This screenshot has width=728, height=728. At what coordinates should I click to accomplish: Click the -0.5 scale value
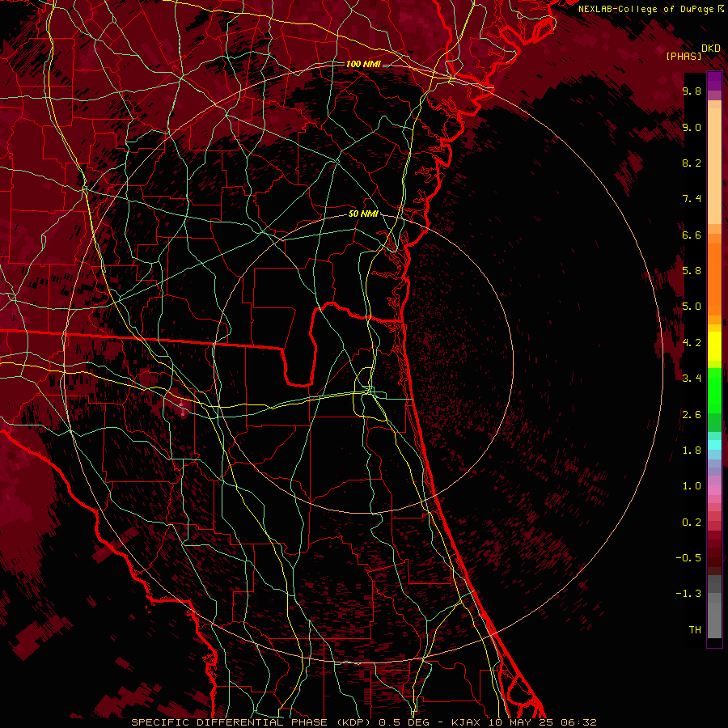[x=688, y=558]
